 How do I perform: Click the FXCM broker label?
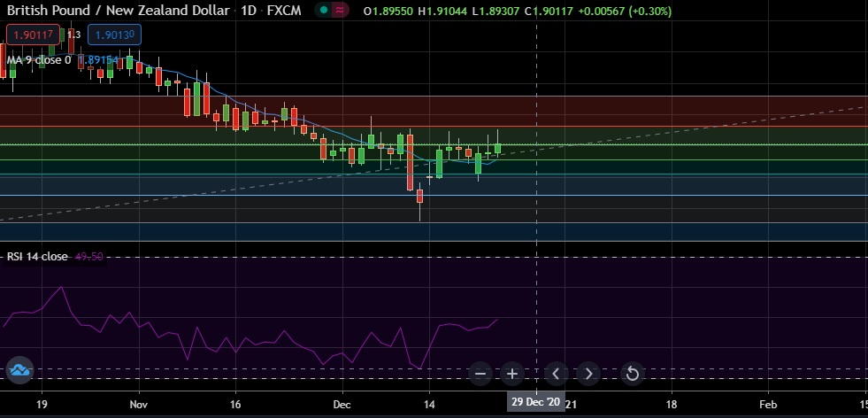[284, 11]
